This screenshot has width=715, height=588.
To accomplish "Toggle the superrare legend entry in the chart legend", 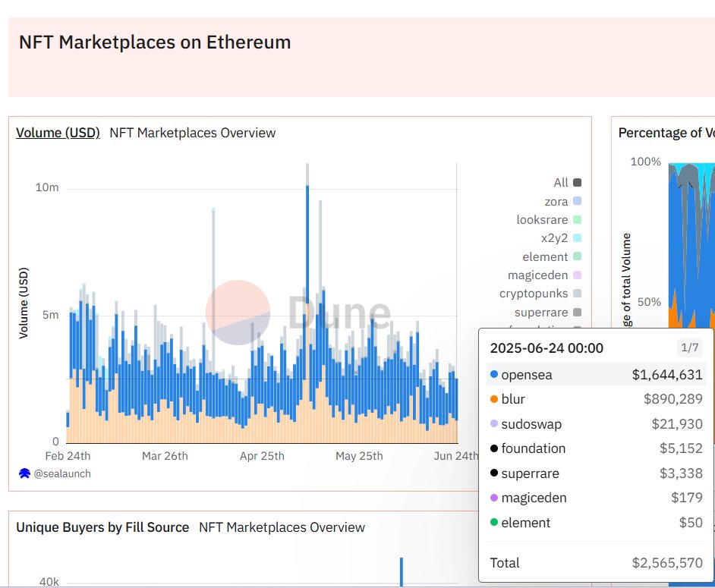I will 548,313.
